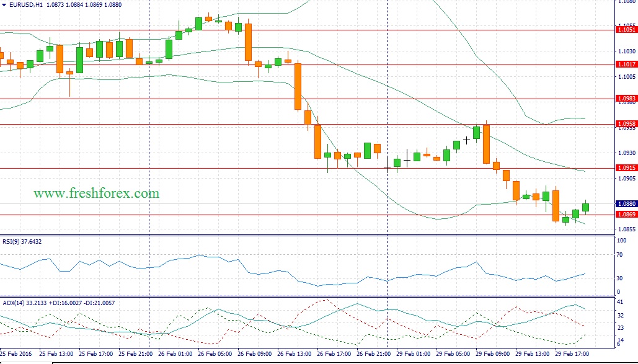
Task: Click the 1.0983 red price level tag
Action: 626,99
